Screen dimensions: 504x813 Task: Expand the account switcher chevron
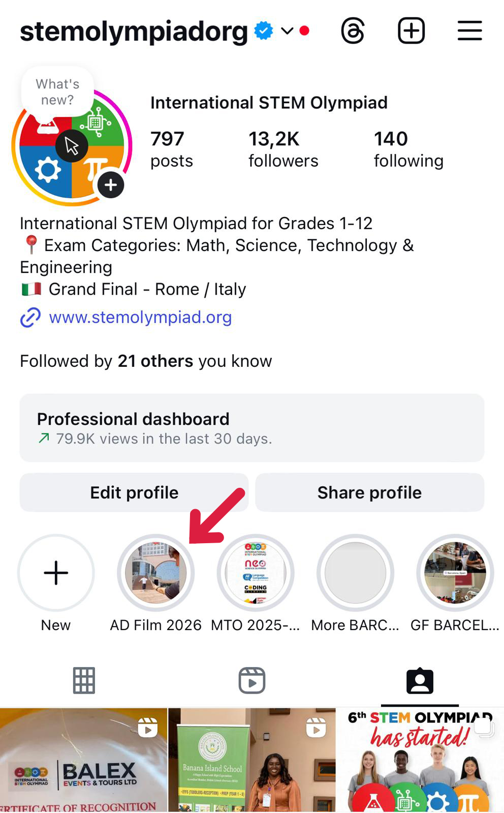click(287, 31)
